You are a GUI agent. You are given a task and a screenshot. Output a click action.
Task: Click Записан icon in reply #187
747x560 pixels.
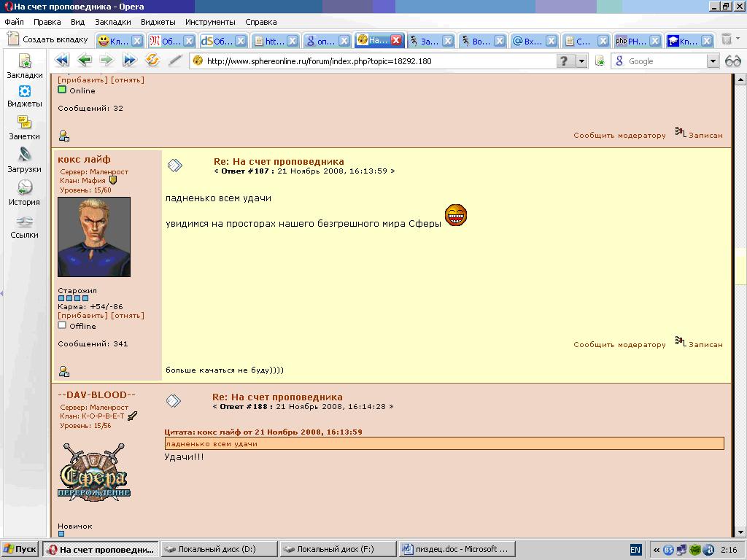click(681, 341)
